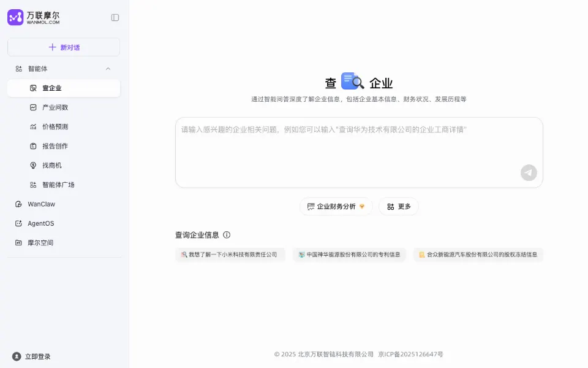This screenshot has width=588, height=368.
Task: Click the 更多 chip
Action: click(399, 207)
